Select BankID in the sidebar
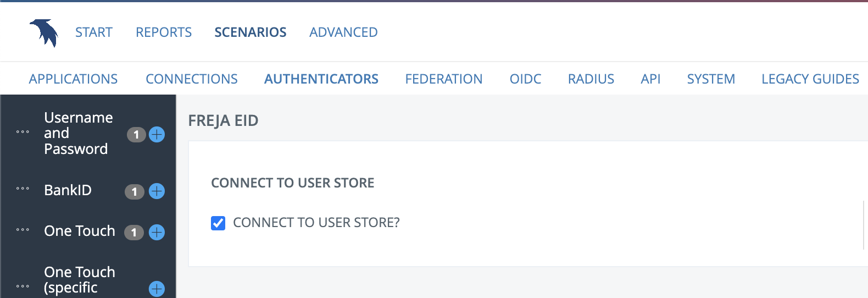Screen dimensions: 868x298 (x=68, y=190)
